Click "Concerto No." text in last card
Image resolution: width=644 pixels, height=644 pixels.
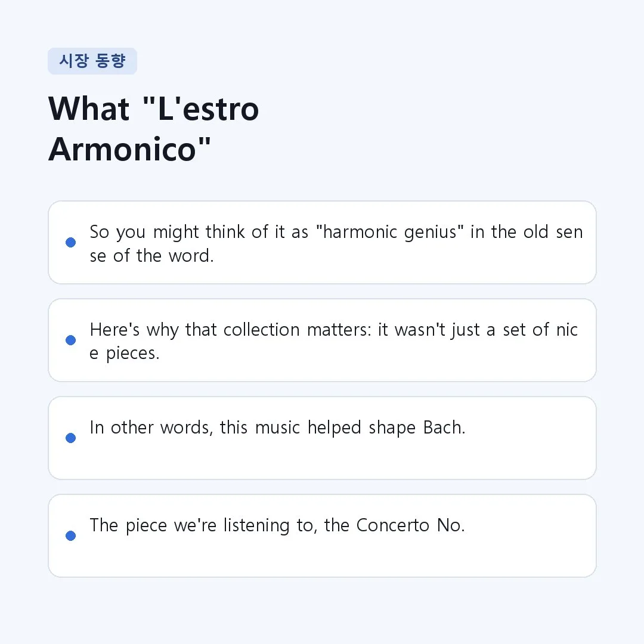point(410,525)
